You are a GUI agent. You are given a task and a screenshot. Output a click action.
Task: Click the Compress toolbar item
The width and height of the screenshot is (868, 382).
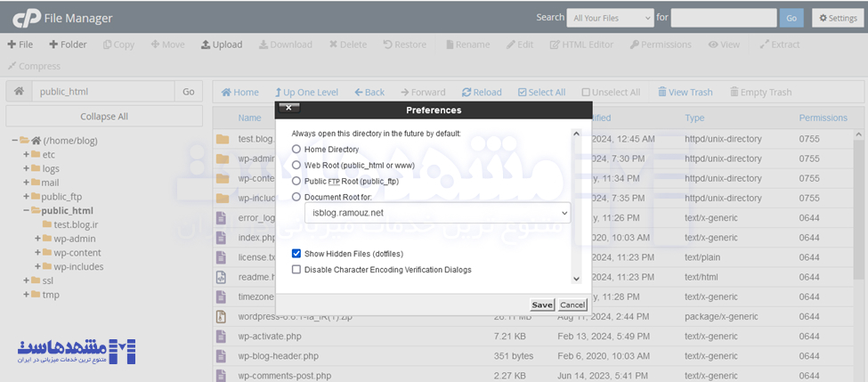(x=34, y=66)
